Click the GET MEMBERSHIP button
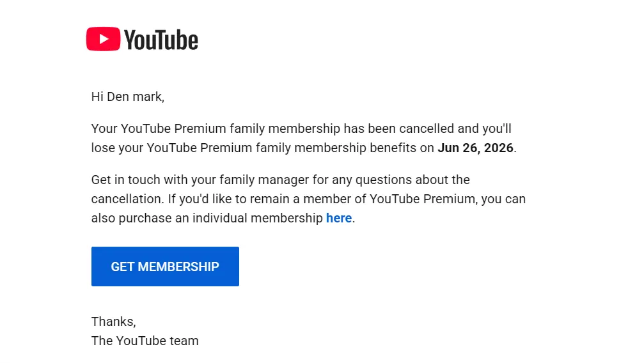 click(165, 266)
